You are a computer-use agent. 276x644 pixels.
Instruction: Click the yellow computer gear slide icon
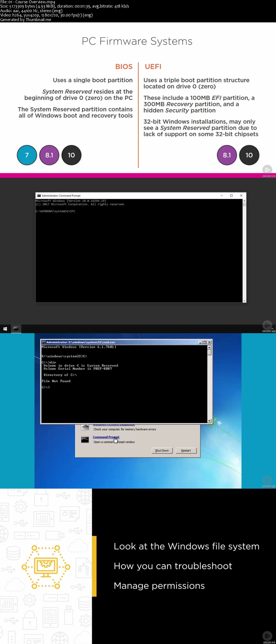[x=46, y=567]
